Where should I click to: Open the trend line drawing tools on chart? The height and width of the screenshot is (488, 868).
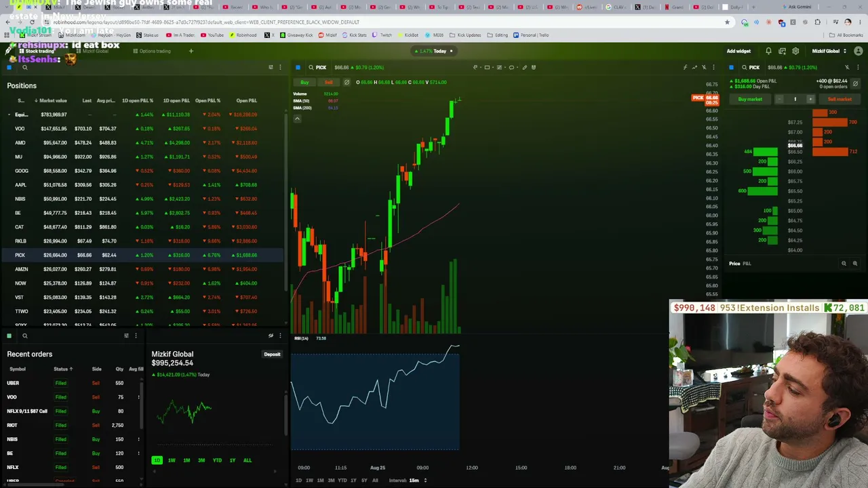pos(500,67)
